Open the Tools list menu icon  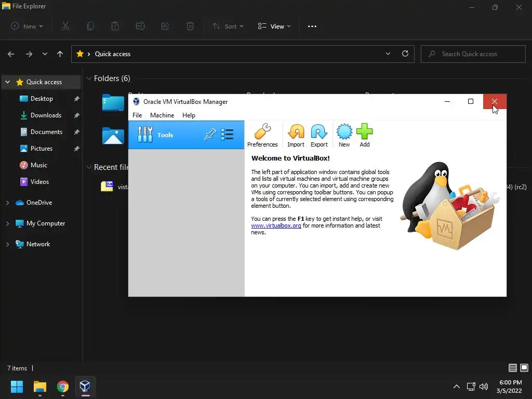227,135
